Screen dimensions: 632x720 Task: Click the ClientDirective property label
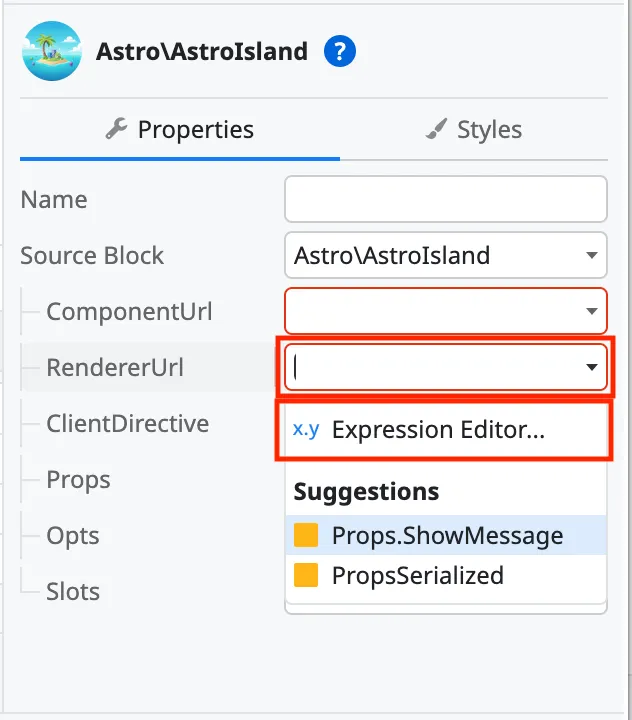pos(127,424)
